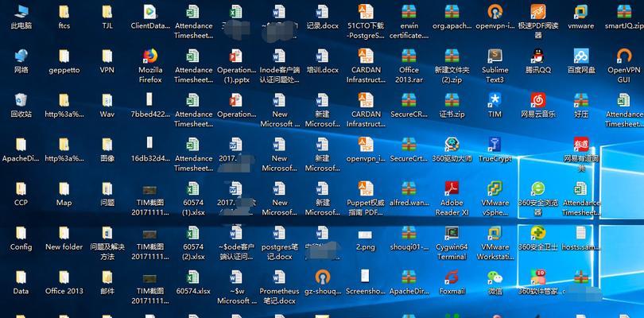Screen dimensions: 644x318
Task: Select the 图像 folder
Action: (107, 150)
